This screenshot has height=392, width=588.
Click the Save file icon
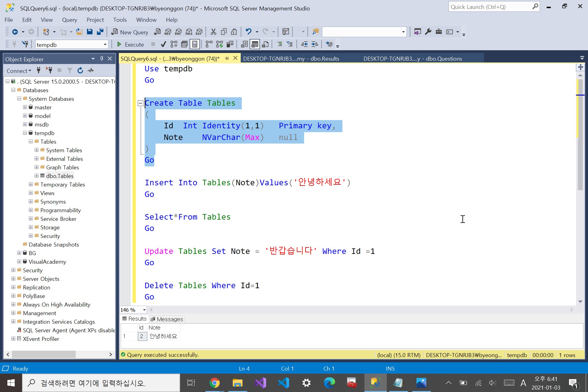[x=90, y=32]
